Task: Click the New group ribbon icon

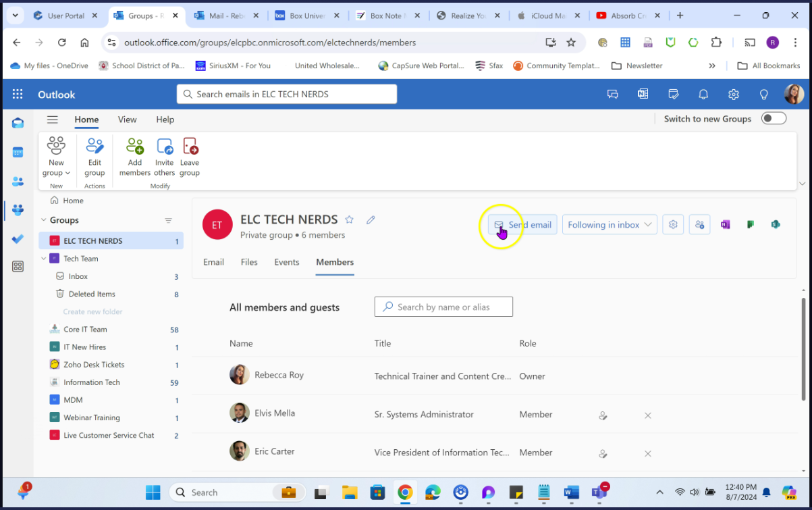Action: (x=57, y=147)
